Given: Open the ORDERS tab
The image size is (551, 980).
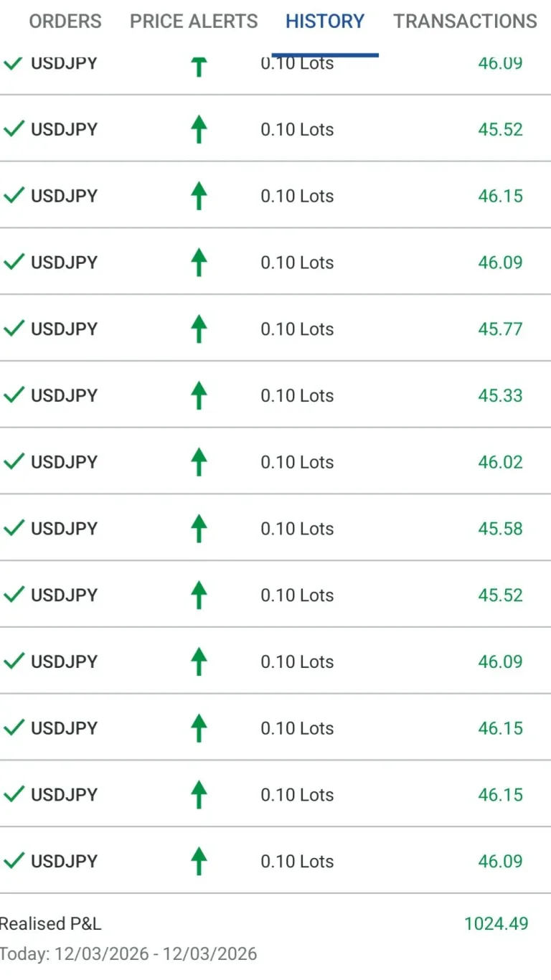Looking at the screenshot, I should tap(65, 22).
